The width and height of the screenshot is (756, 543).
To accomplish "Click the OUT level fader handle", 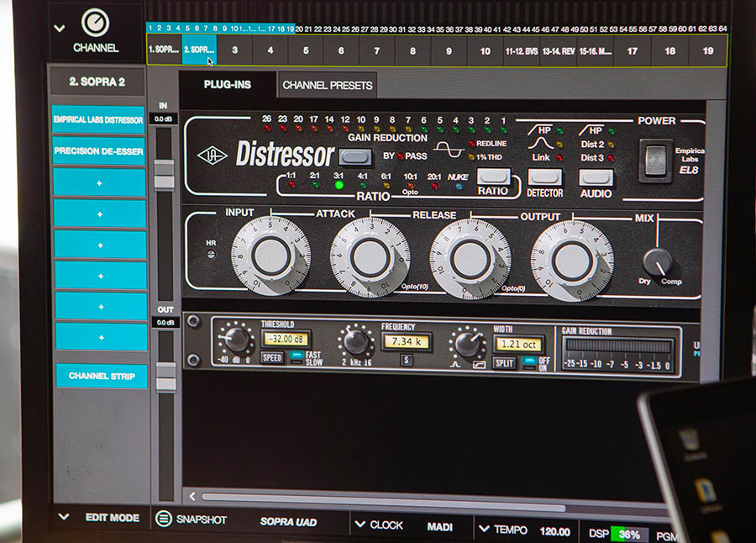I will (x=166, y=378).
